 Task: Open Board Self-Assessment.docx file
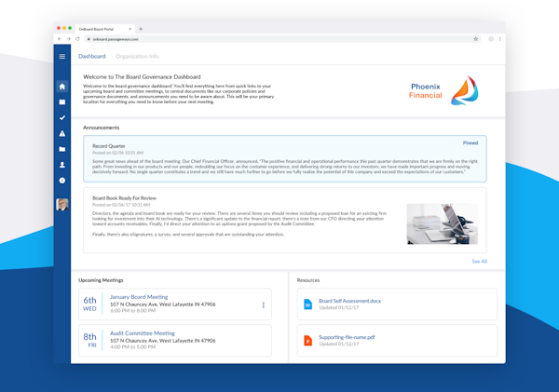click(x=349, y=302)
